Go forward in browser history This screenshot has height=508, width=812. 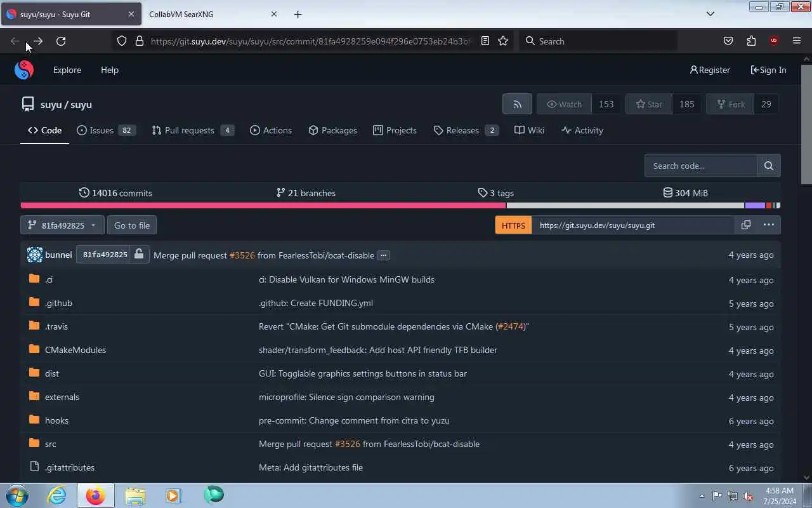click(38, 41)
